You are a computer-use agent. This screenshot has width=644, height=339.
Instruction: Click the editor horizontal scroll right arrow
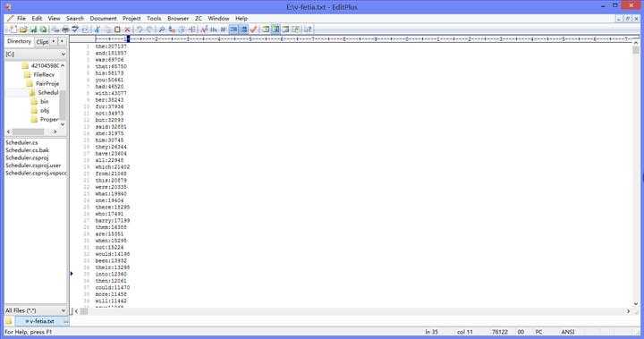tap(628, 311)
